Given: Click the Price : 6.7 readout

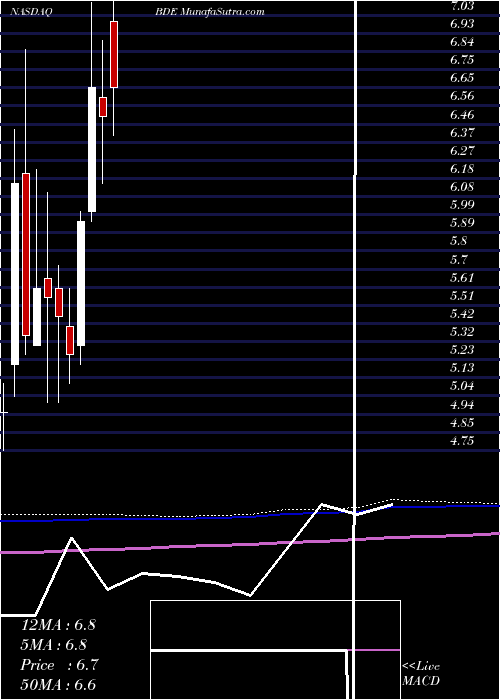Looking at the screenshot, I should tap(59, 665).
